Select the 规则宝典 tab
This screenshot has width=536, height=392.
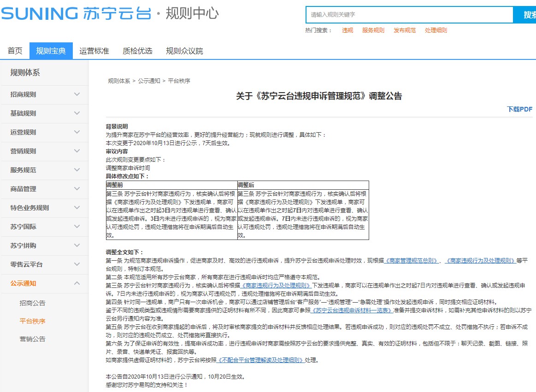[51, 51]
